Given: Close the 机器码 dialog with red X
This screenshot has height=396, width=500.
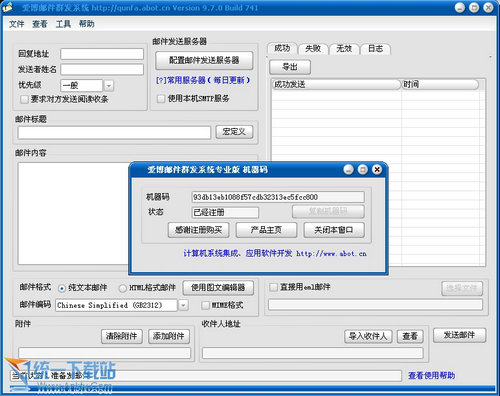Looking at the screenshot, I should coord(377,170).
